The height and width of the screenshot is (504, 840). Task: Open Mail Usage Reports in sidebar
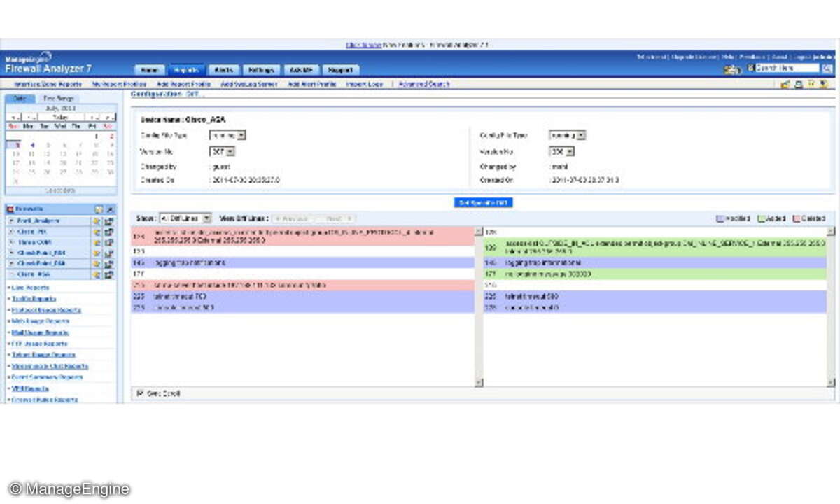pos(39,332)
